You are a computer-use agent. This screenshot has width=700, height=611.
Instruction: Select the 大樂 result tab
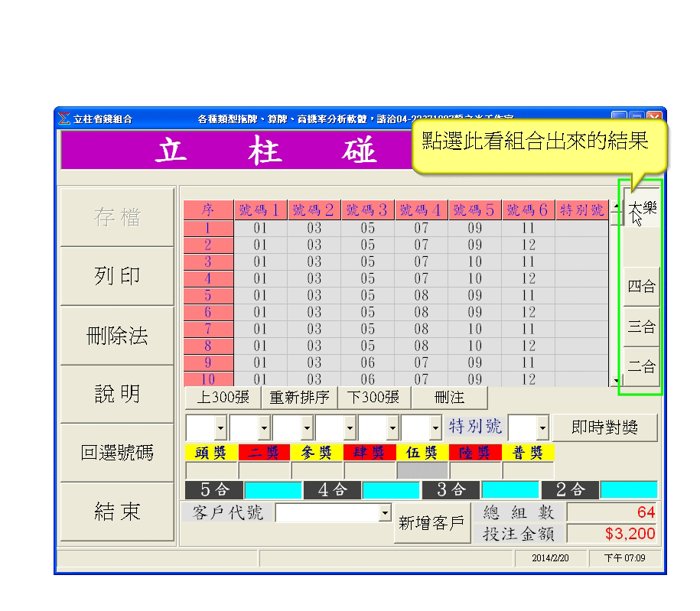click(x=642, y=208)
